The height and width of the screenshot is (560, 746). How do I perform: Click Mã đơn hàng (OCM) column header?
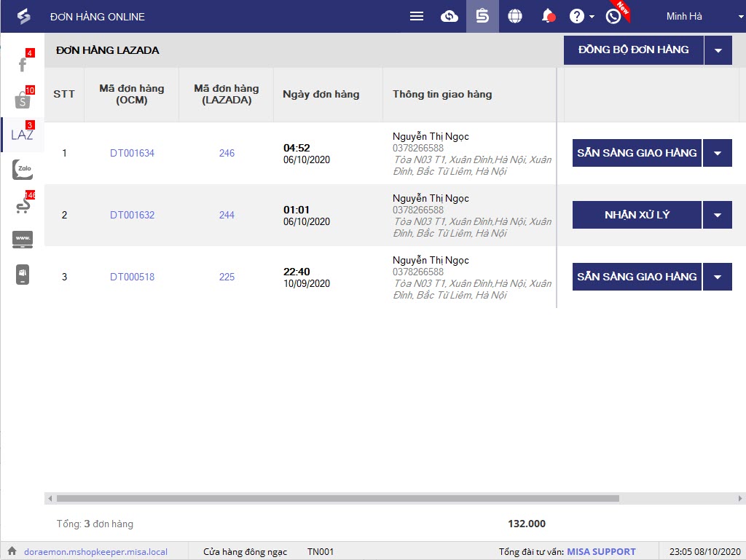click(132, 94)
